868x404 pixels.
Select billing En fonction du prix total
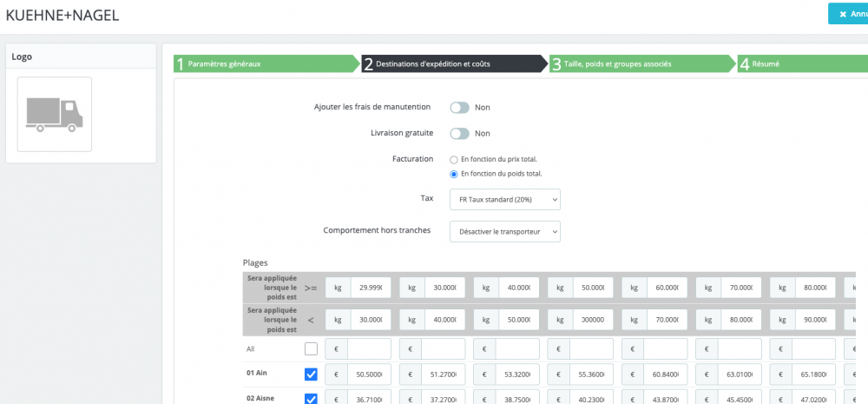pos(454,160)
